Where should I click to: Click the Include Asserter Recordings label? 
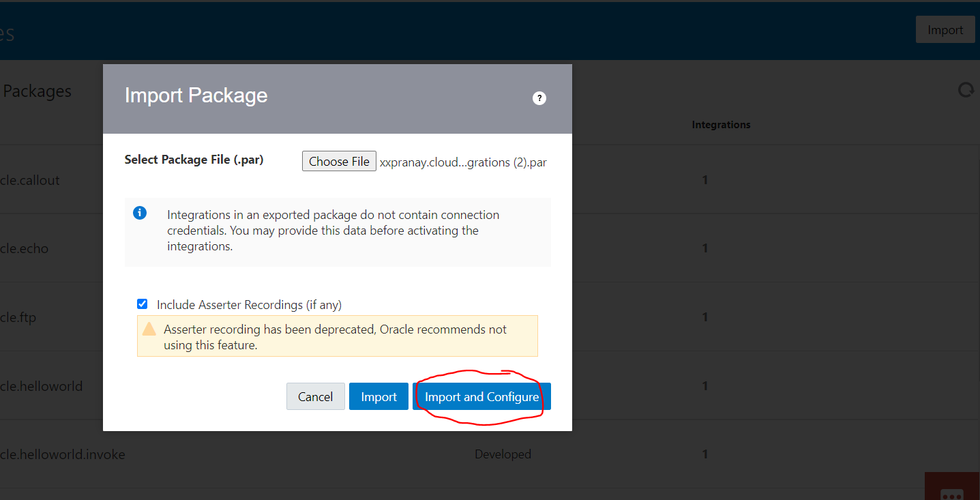click(x=249, y=305)
